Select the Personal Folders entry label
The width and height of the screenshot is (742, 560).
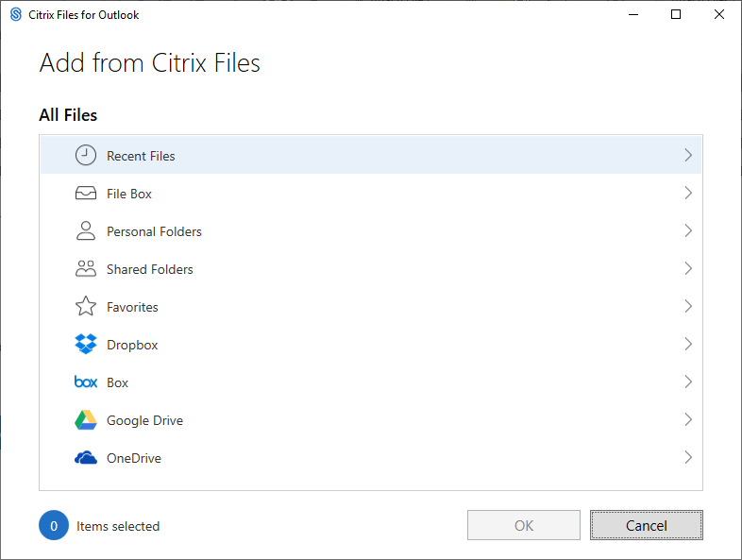pyautogui.click(x=154, y=231)
